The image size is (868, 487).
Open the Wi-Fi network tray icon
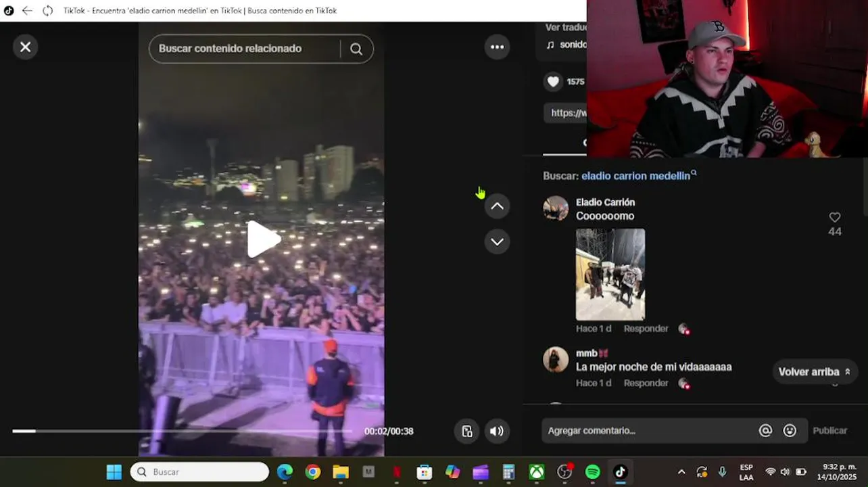(x=770, y=472)
